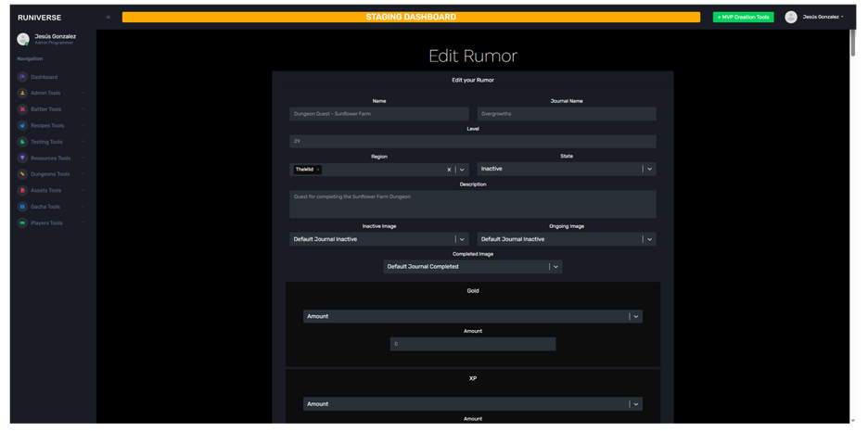Remove the TheWild region tag
This screenshot has width=868, height=431.
318,170
